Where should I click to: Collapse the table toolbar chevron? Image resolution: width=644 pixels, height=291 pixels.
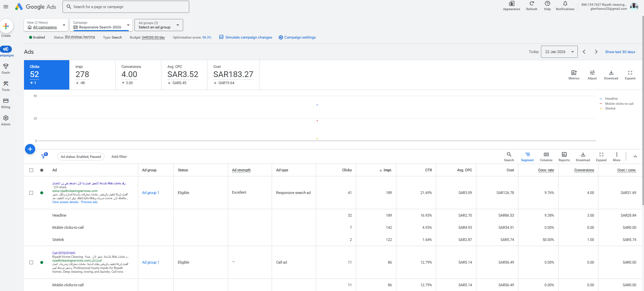pos(635,156)
